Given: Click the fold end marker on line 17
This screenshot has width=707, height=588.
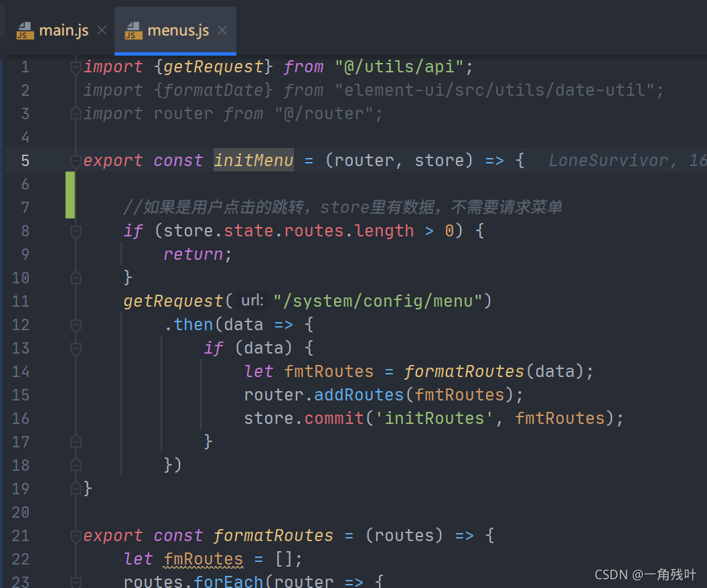Looking at the screenshot, I should pos(76,441).
